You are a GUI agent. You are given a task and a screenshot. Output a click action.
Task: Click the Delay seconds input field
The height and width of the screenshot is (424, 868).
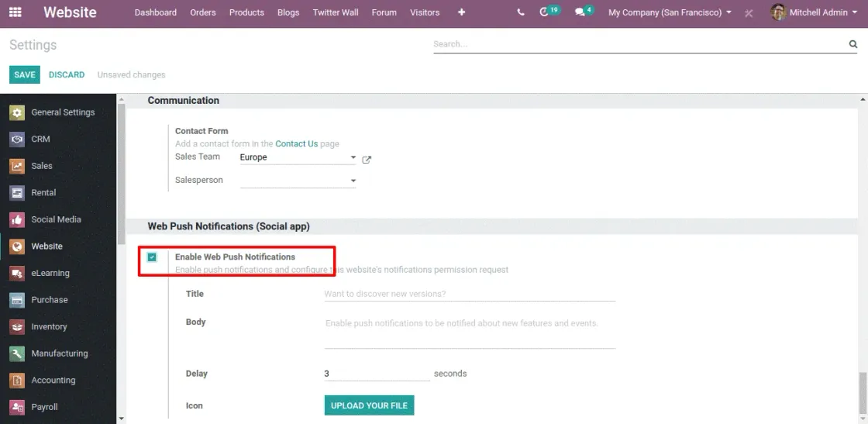(x=377, y=374)
